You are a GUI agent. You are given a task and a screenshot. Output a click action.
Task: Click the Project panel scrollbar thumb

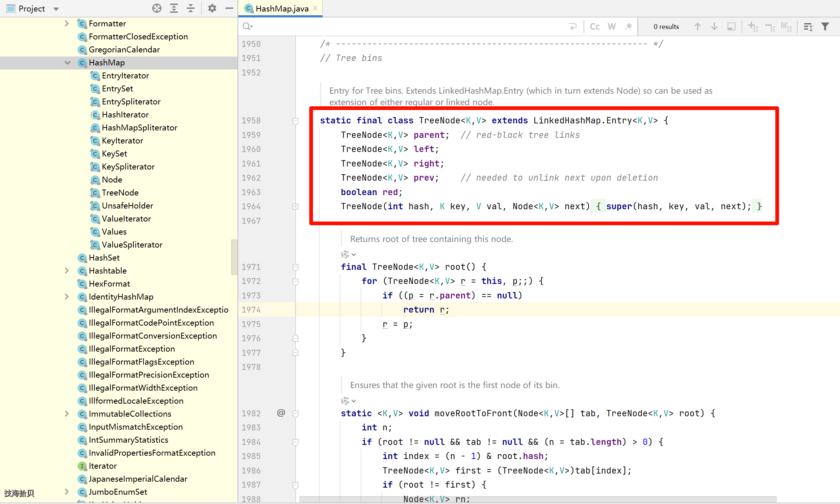(x=234, y=257)
